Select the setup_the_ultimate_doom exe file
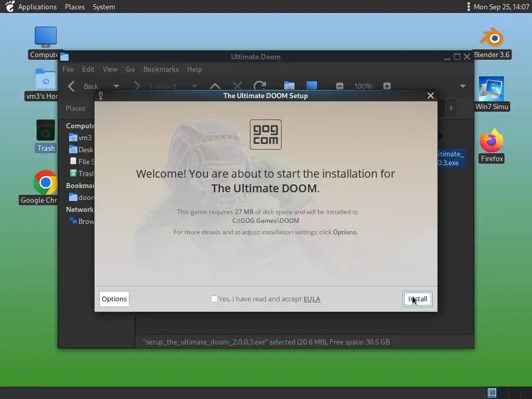The height and width of the screenshot is (399, 532). point(450,158)
